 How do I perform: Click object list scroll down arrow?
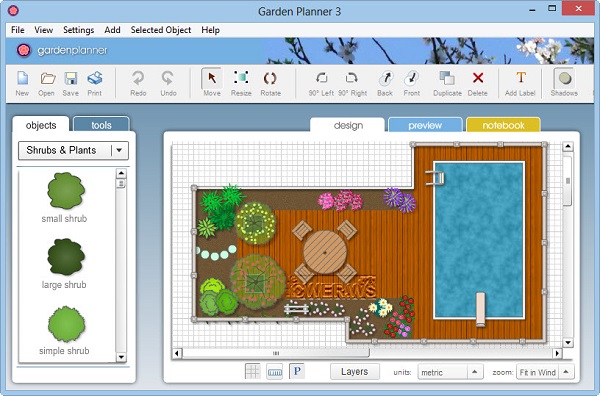click(x=121, y=357)
